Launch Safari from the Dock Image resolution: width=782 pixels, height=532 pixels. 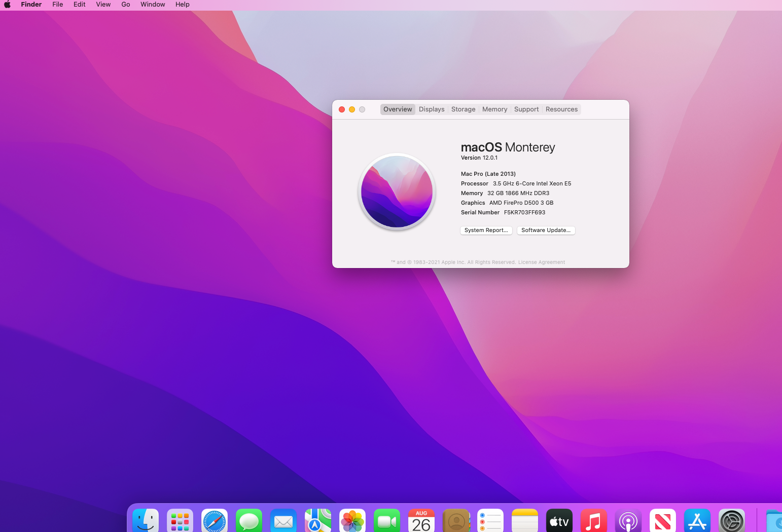[215, 521]
